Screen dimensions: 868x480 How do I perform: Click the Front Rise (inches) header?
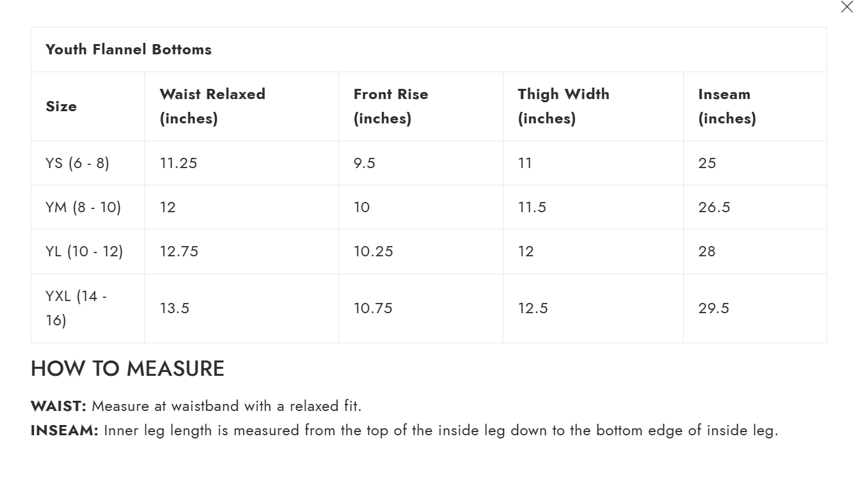pos(390,106)
